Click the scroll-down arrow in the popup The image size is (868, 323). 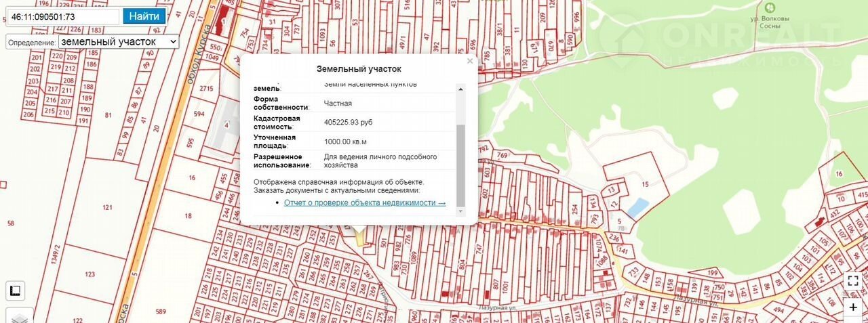point(461,202)
